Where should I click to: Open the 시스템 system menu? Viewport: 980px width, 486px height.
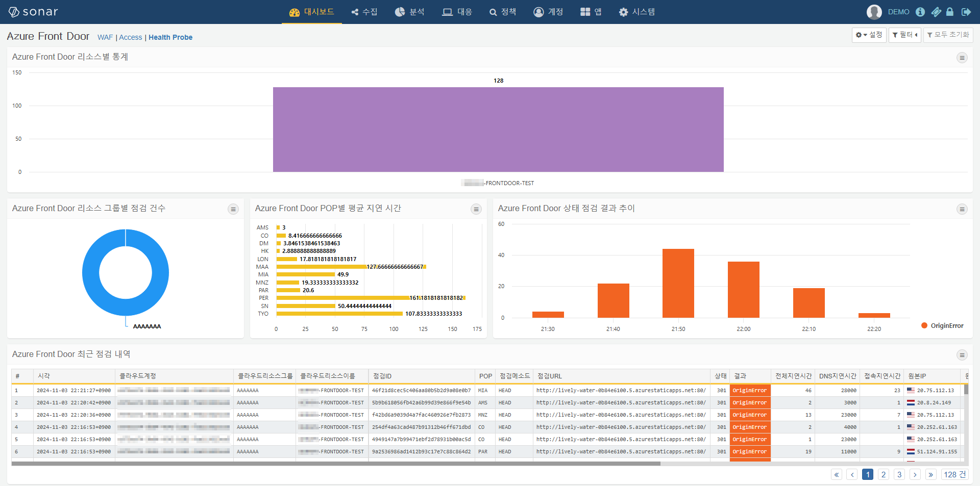[x=636, y=12]
